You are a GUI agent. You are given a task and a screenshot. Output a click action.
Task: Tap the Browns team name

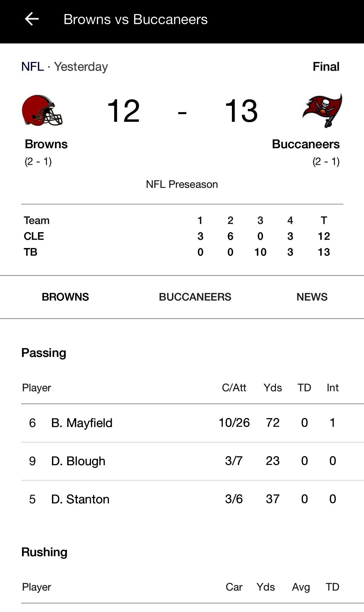coord(46,144)
